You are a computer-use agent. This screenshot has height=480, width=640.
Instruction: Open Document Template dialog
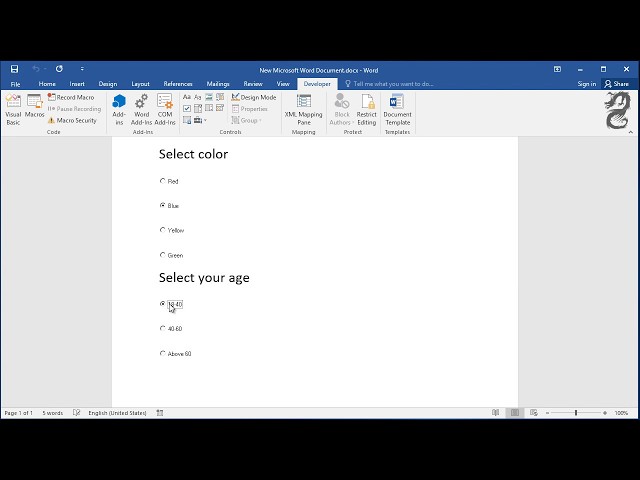click(398, 109)
